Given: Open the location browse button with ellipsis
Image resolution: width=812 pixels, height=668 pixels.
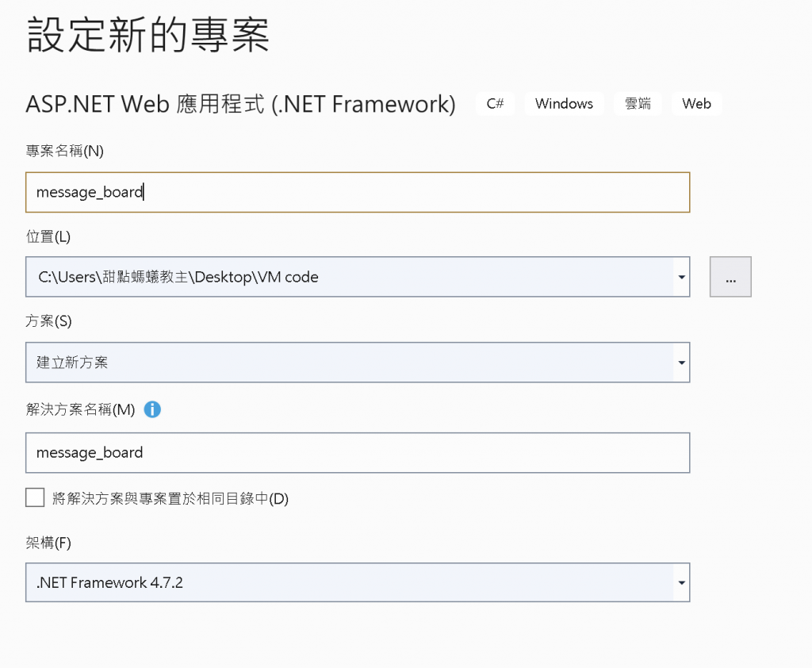Looking at the screenshot, I should [x=730, y=277].
